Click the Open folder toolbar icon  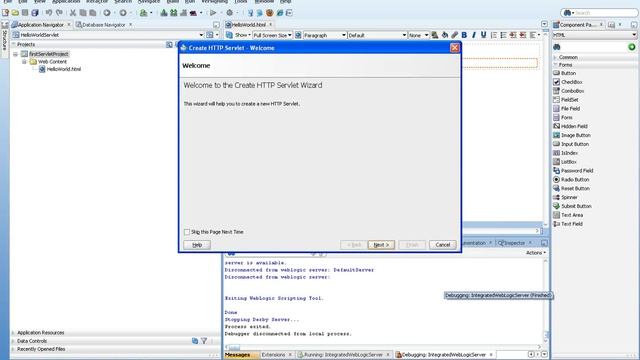pyautogui.click(x=16, y=13)
